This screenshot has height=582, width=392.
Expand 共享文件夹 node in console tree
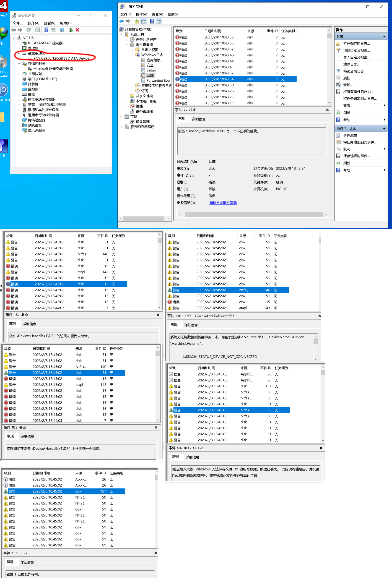tap(127, 96)
